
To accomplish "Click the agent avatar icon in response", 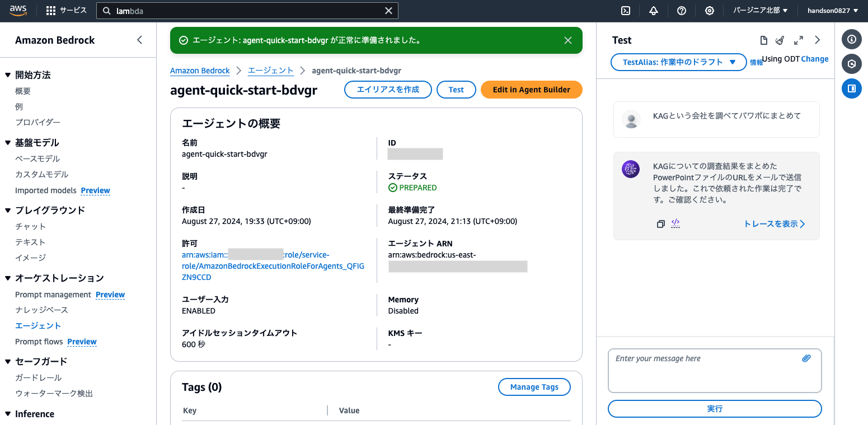I will click(631, 169).
